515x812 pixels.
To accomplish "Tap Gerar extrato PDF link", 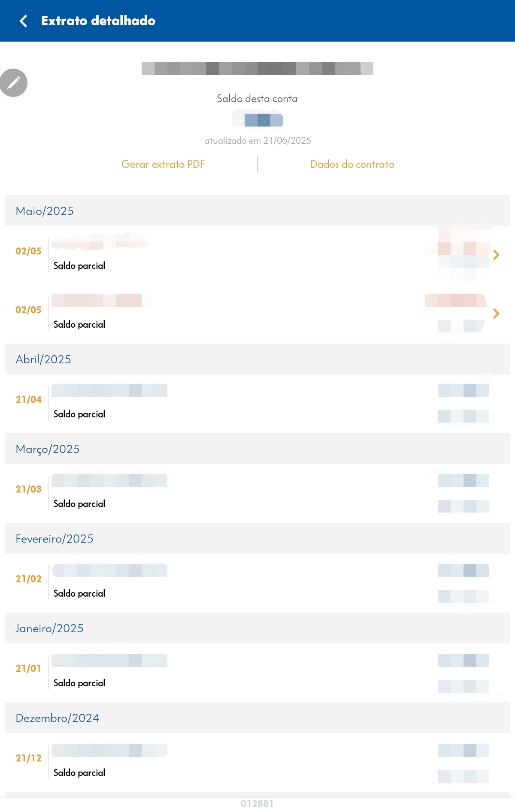I will tap(163, 164).
